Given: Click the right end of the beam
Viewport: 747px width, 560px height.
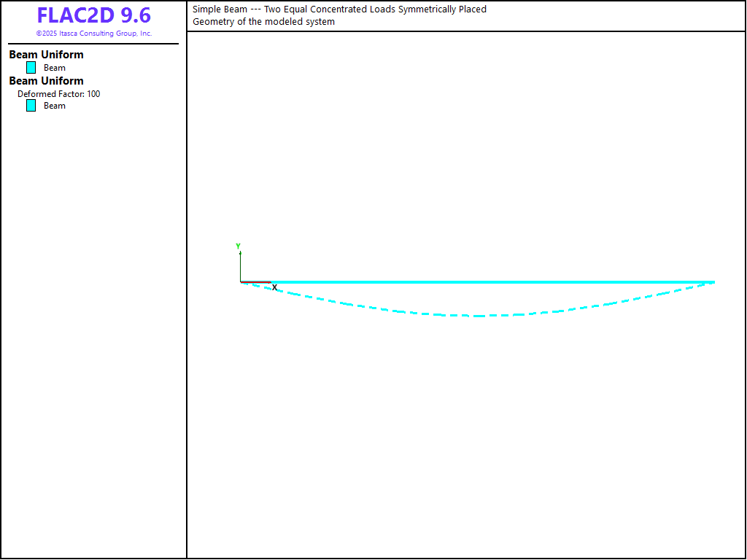Looking at the screenshot, I should (713, 281).
